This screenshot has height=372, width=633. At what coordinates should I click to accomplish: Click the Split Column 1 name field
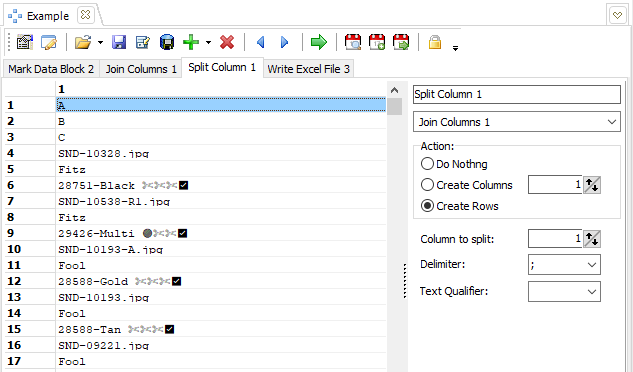[517, 95]
